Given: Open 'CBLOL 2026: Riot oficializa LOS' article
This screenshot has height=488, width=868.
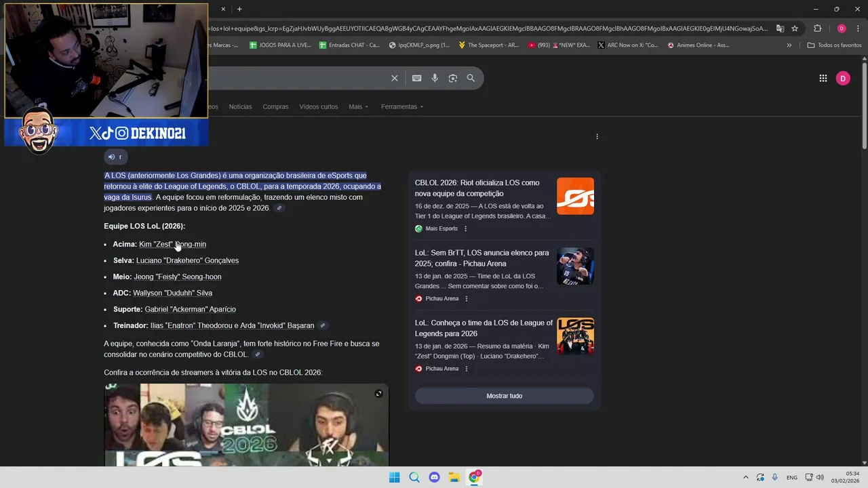Looking at the screenshot, I should click(477, 188).
